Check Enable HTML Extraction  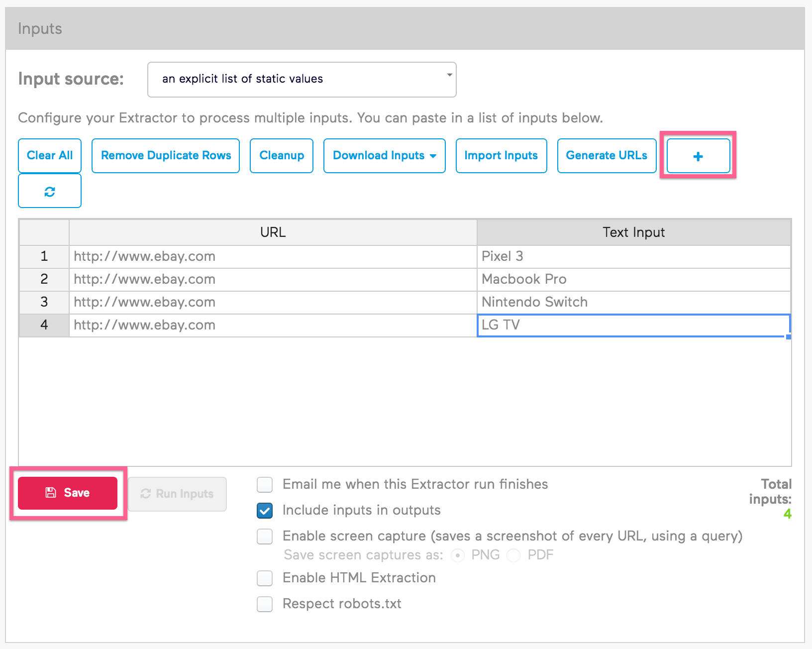[265, 578]
